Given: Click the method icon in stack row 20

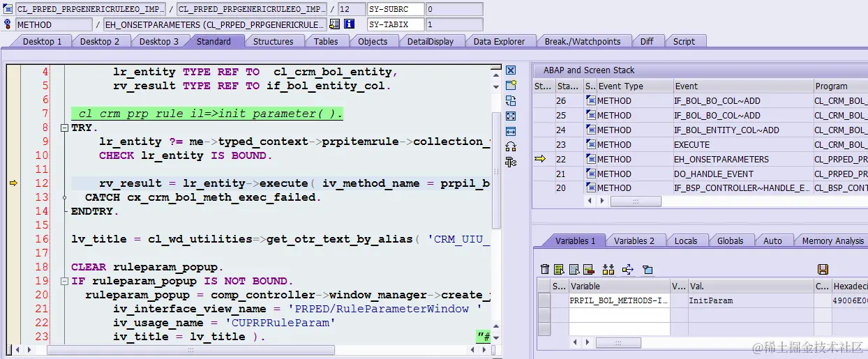Looking at the screenshot, I should (590, 188).
